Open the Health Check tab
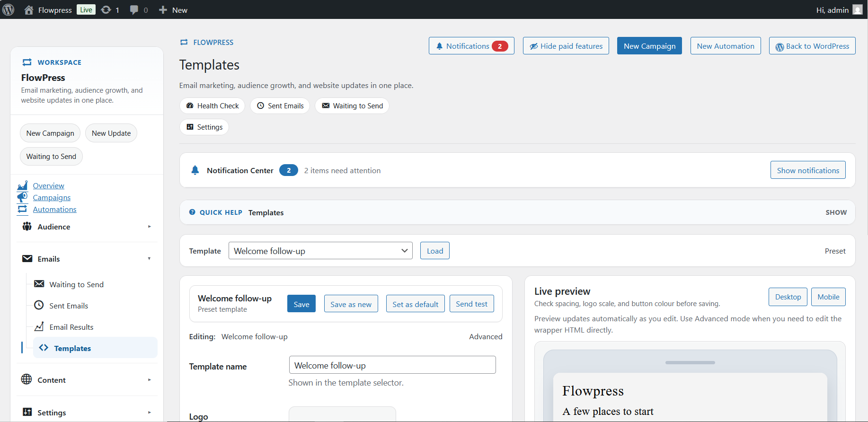The width and height of the screenshot is (868, 422). (x=212, y=105)
